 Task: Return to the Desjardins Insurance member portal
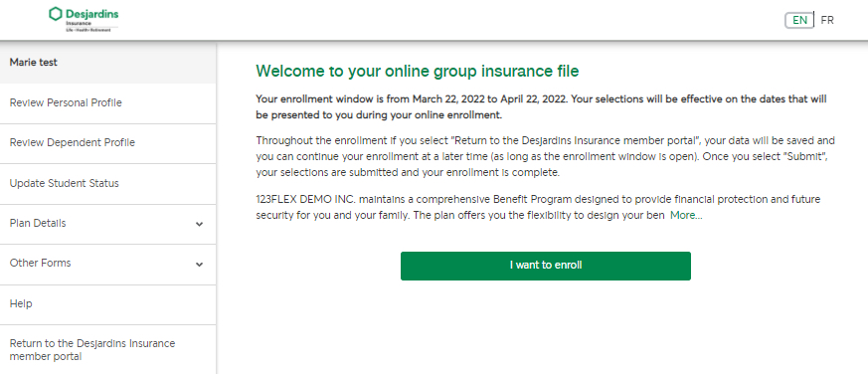108,349
